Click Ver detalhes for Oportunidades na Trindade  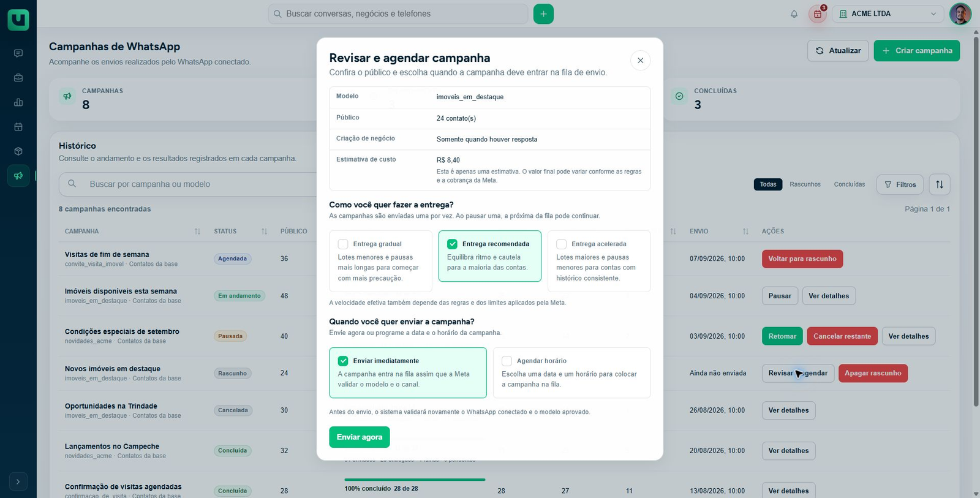point(788,410)
